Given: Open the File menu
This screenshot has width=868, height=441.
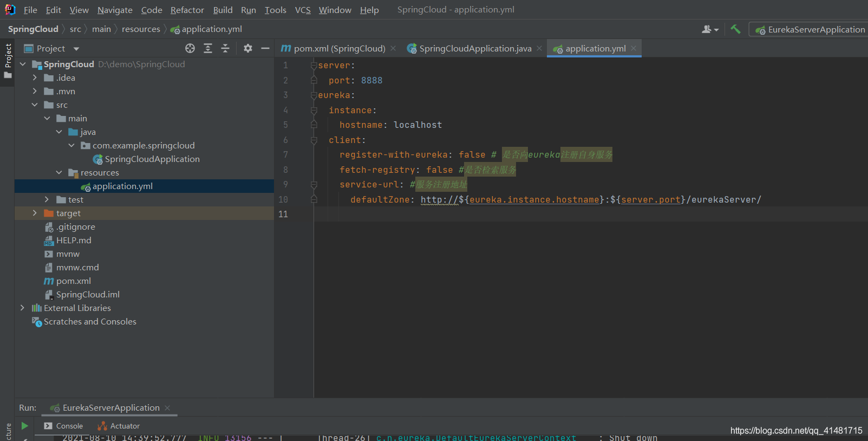Looking at the screenshot, I should click(30, 10).
